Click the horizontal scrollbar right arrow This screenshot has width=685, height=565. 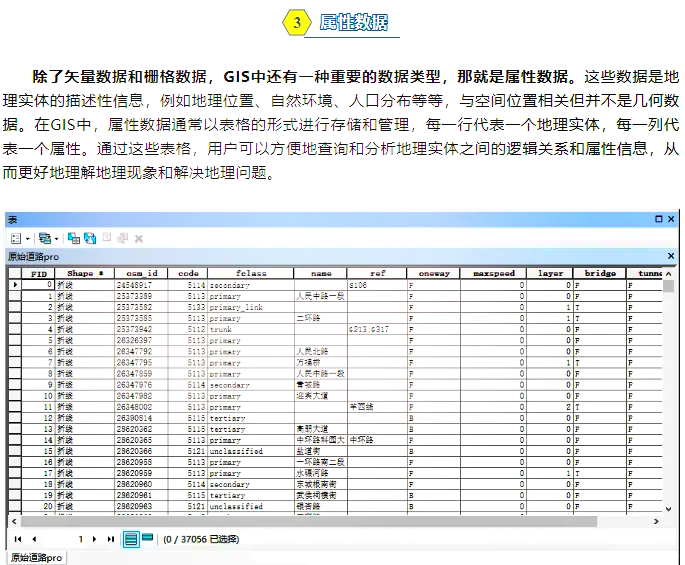pos(656,521)
